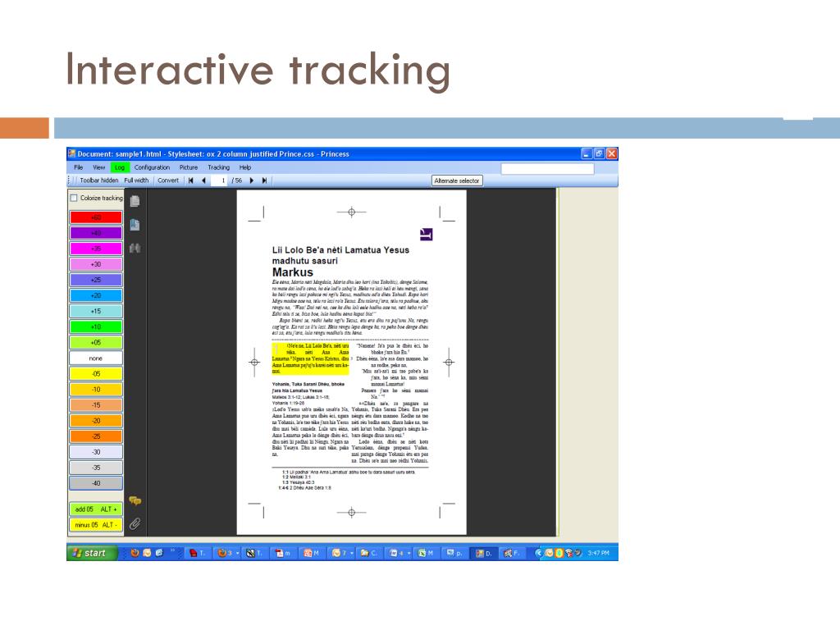Click the 'Markus' heading on the page
Image resolution: width=840 pixels, height=630 pixels.
coord(293,272)
